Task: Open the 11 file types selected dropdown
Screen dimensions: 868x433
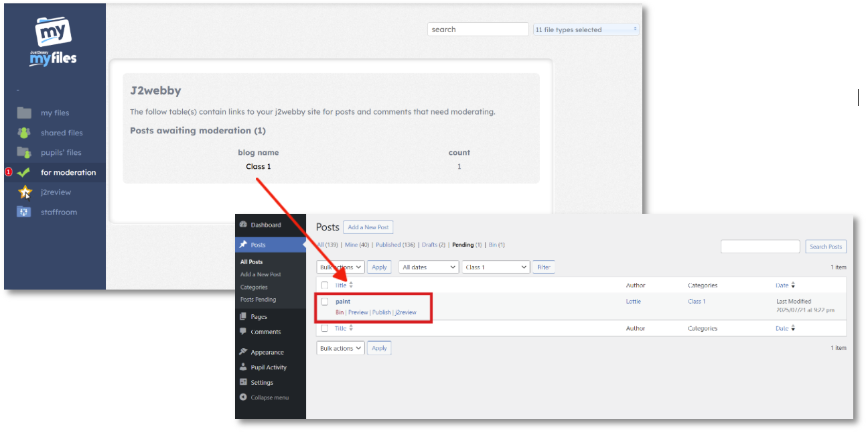Action: click(586, 29)
